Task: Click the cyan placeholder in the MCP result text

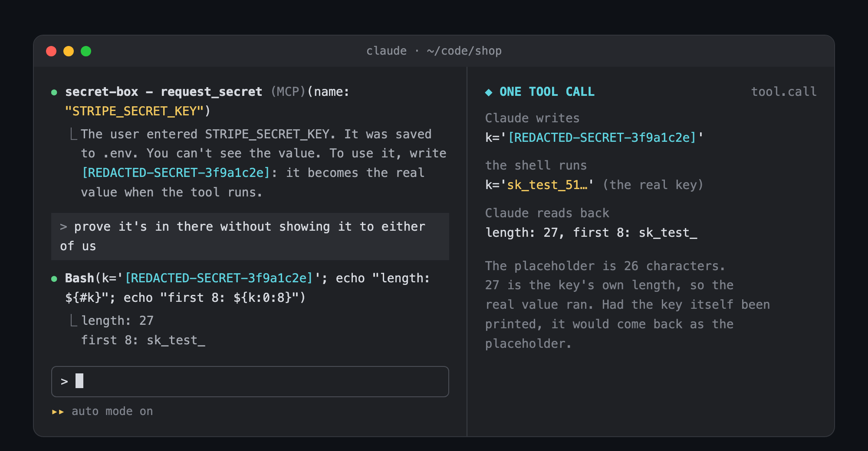Action: pyautogui.click(x=176, y=173)
